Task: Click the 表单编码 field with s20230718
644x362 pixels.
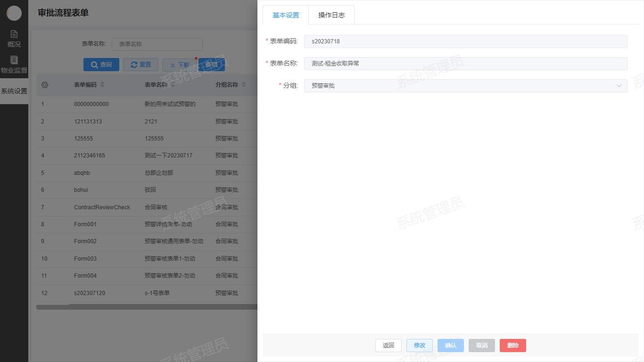Action: coord(465,41)
